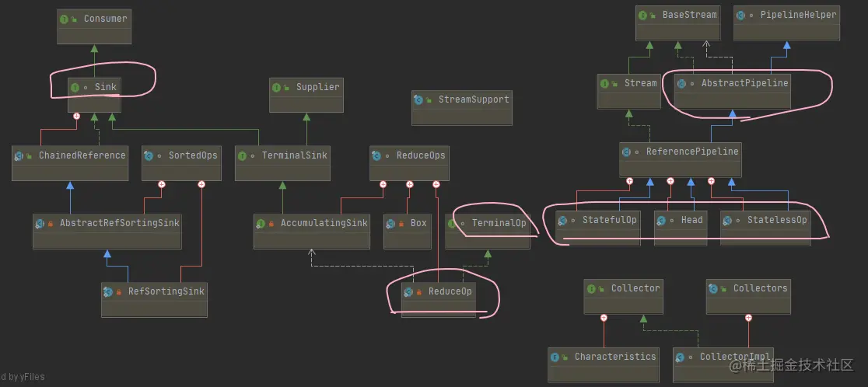Click the class icon on the Box node
Viewport: 868px width, 387px height.
pyautogui.click(x=390, y=224)
